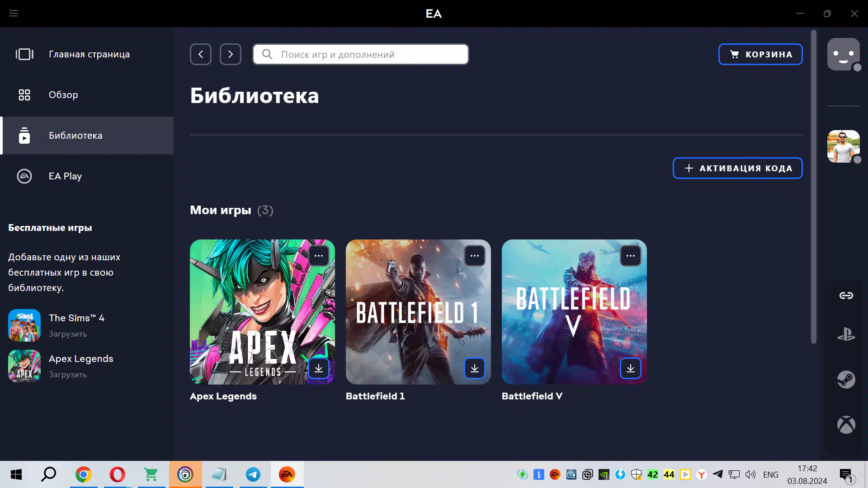Select Библиотека in the sidebar
This screenshot has width=868, height=488.
(87, 136)
